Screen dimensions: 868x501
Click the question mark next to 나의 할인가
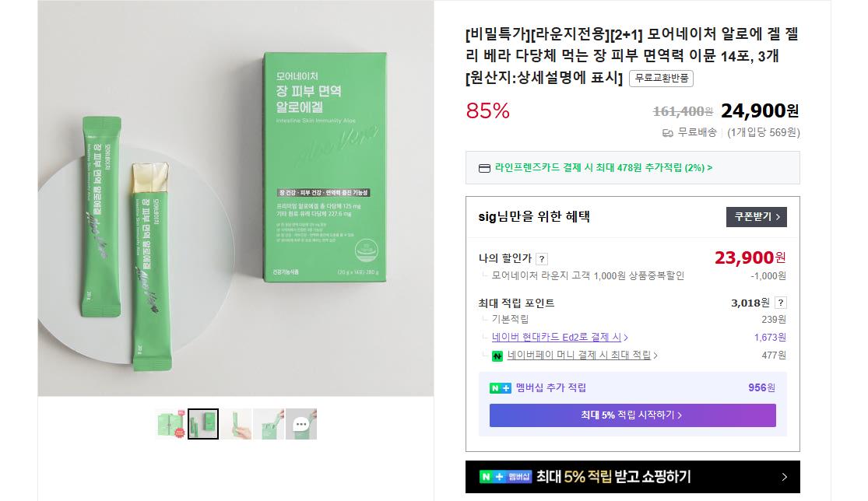point(542,259)
